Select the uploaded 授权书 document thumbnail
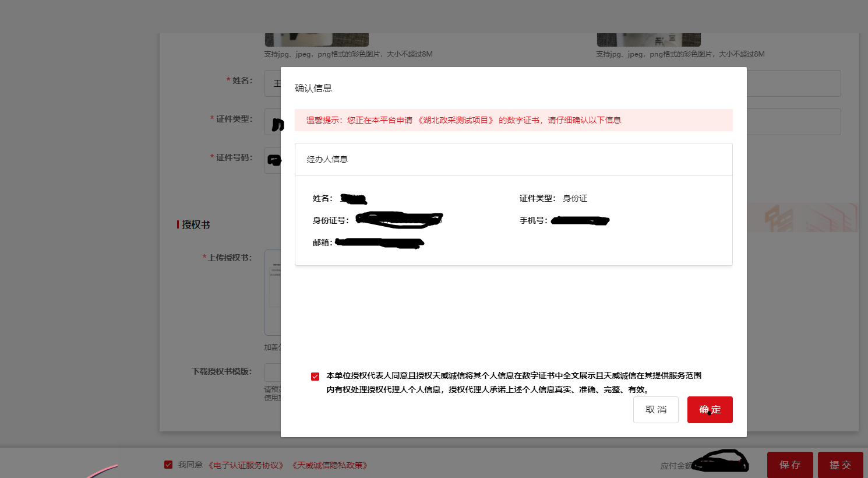Image resolution: width=868 pixels, height=478 pixels. pyautogui.click(x=273, y=291)
